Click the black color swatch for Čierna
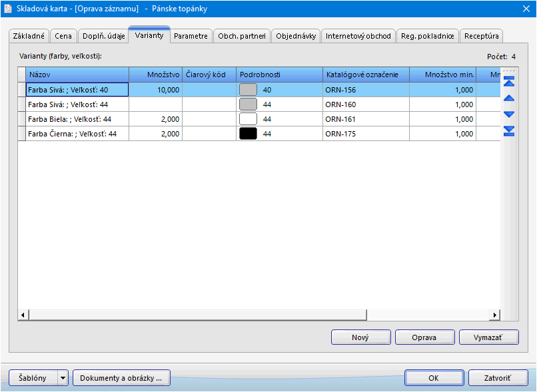537x392 pixels. click(248, 134)
